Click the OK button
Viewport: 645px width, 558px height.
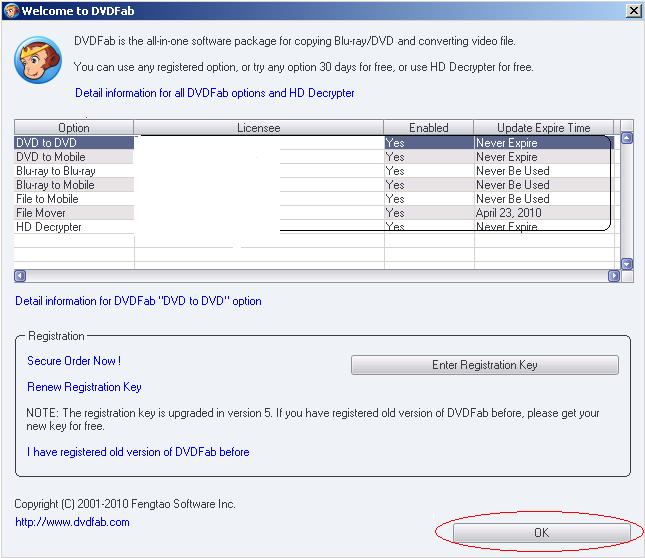pyautogui.click(x=541, y=532)
